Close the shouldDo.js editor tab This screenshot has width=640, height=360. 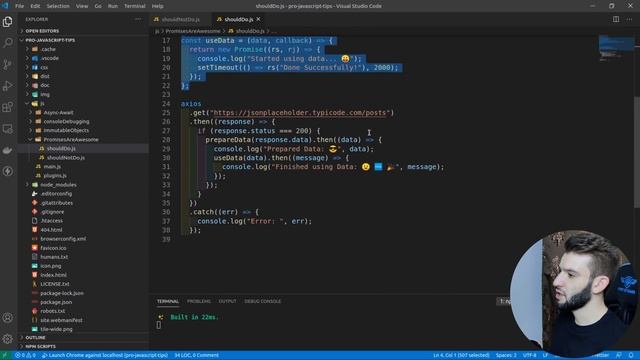(x=258, y=19)
